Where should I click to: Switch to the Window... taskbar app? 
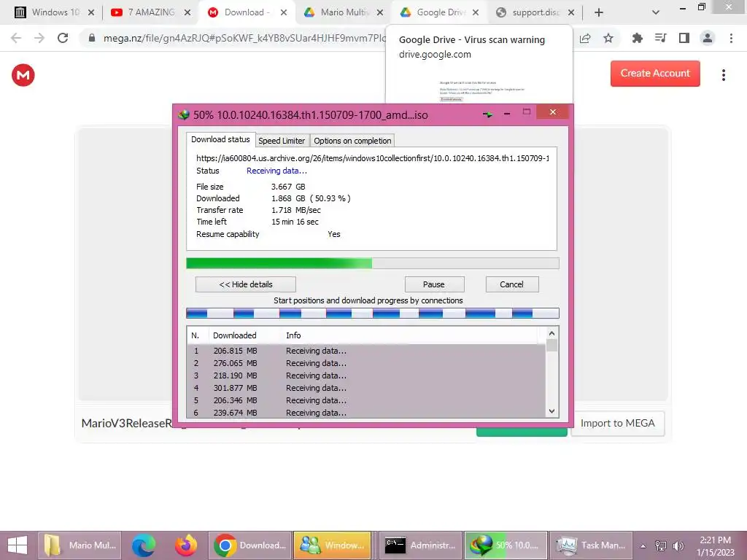point(333,545)
